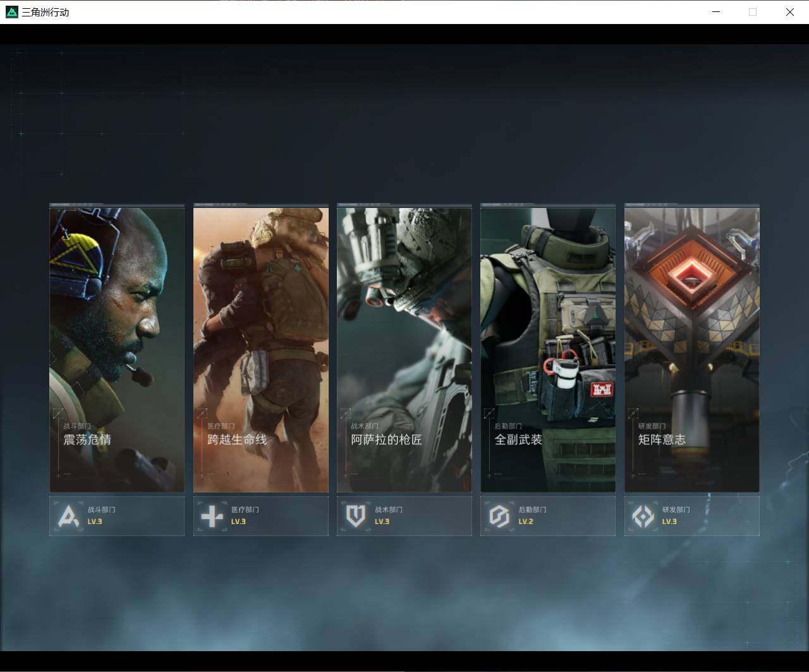Screen dimensions: 809x672
Task: Click the LV.3 level under 战斗部门
Action: tap(95, 522)
